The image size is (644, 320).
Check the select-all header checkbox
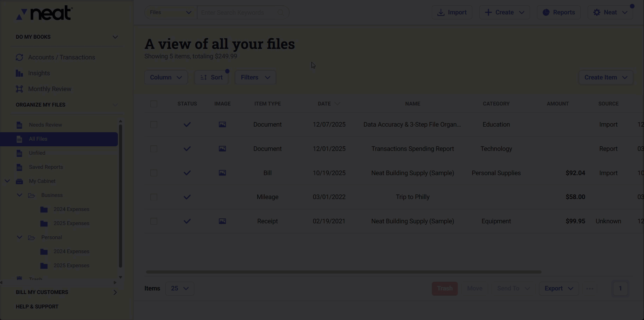point(154,104)
